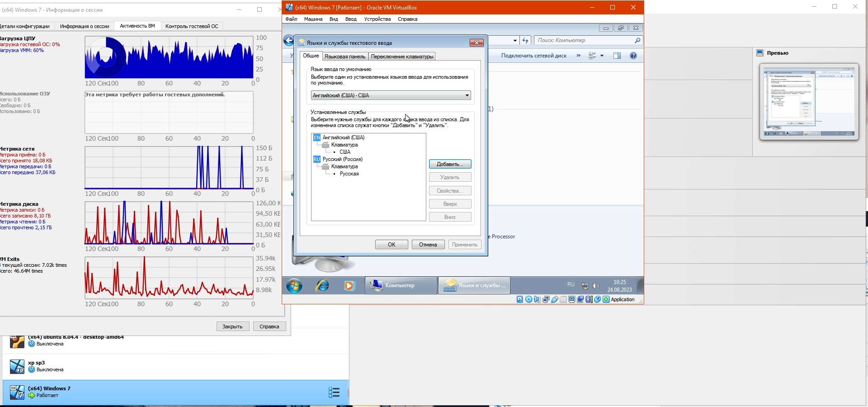Click the blue Explorer help icon
868x407 pixels.
[x=633, y=56]
